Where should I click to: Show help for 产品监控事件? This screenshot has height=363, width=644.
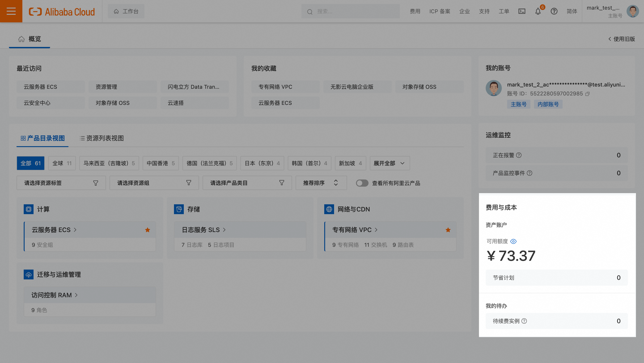pyautogui.click(x=530, y=173)
